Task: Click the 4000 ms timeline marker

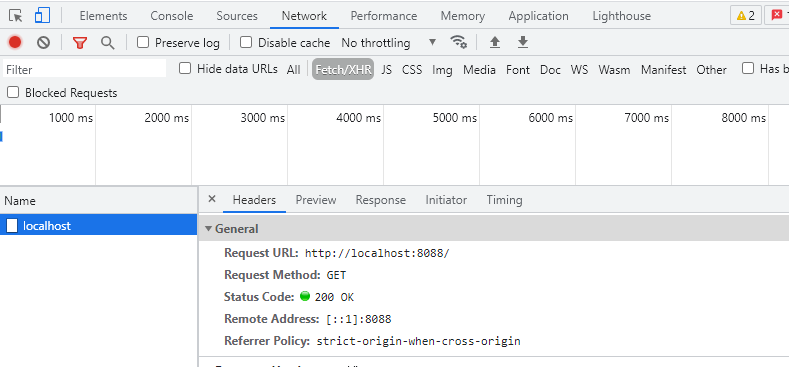Action: [x=358, y=118]
